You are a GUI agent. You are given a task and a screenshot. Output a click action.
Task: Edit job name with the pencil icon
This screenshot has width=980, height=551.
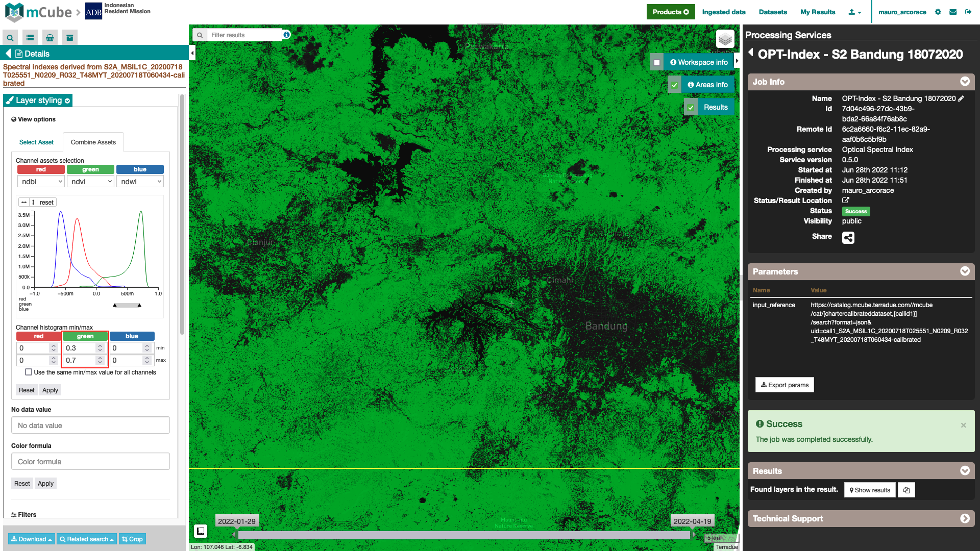(x=961, y=98)
